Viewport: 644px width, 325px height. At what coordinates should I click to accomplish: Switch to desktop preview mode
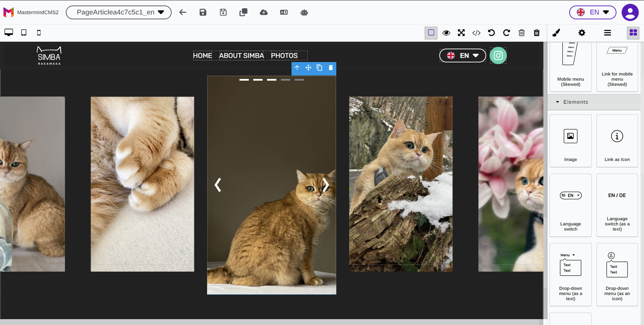pos(9,32)
